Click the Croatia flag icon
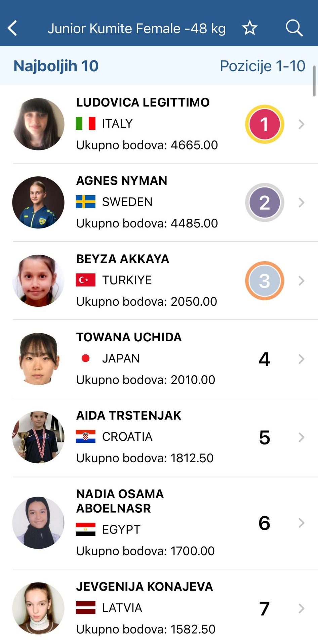Screen dimensions: 318x644 pyautogui.click(x=86, y=436)
